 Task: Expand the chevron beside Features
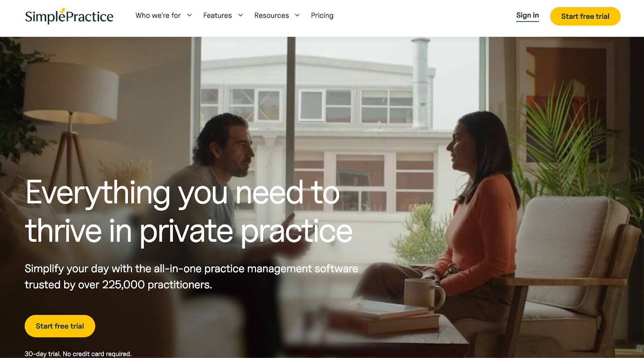(240, 15)
